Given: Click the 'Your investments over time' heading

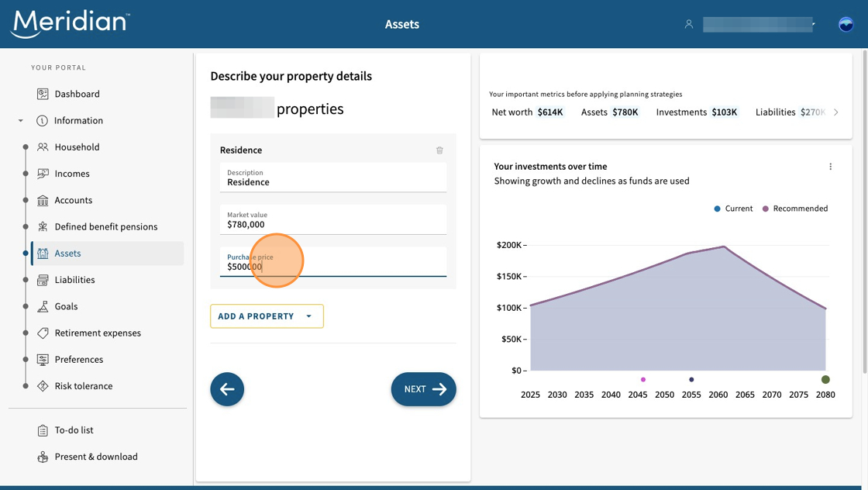Looking at the screenshot, I should point(550,167).
